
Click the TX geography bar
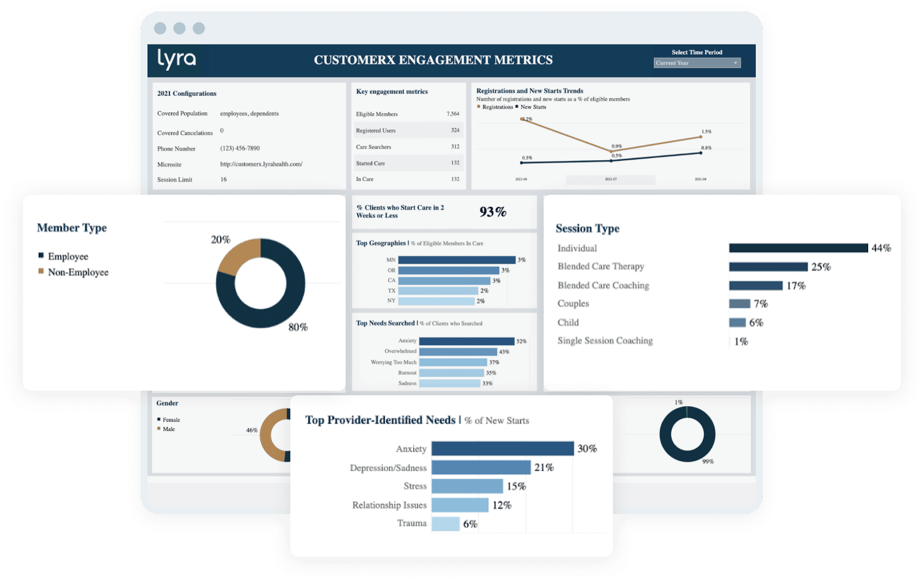[438, 291]
